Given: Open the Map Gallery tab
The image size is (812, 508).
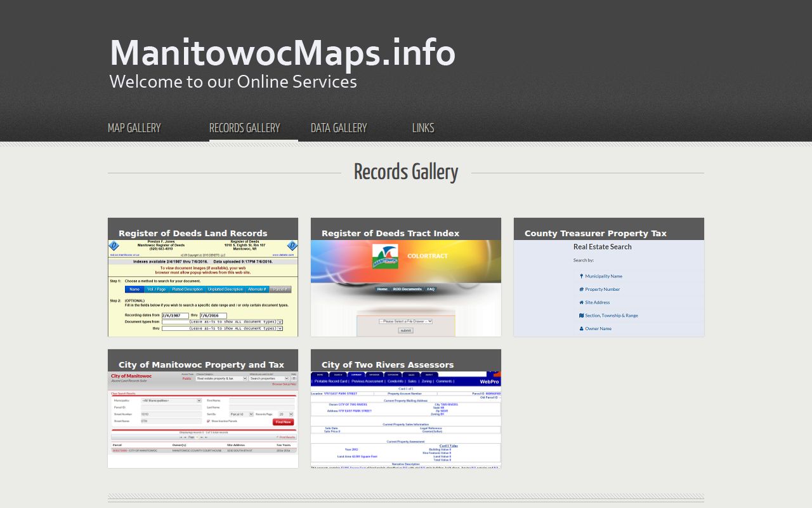Looking at the screenshot, I should [134, 128].
